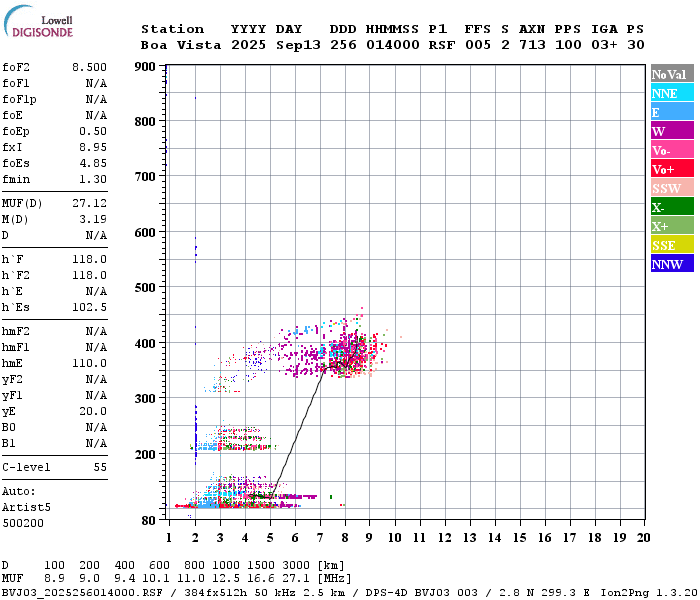The width and height of the screenshot is (700, 600).
Task: Select the E blue legend swatch
Action: pos(672,112)
